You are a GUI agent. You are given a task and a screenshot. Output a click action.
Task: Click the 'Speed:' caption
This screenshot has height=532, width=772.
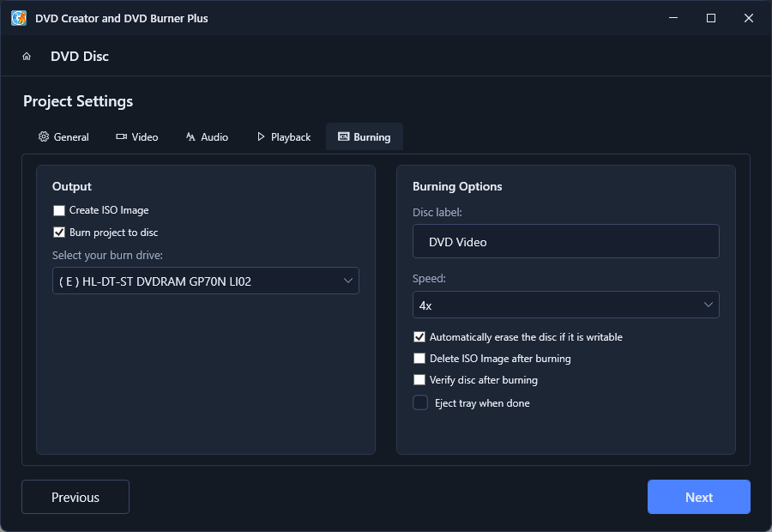coord(429,278)
